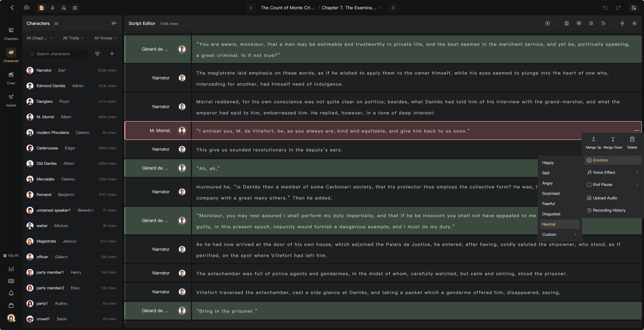644x330 pixels.
Task: Delete the selected M. Morrel line
Action: (632, 143)
